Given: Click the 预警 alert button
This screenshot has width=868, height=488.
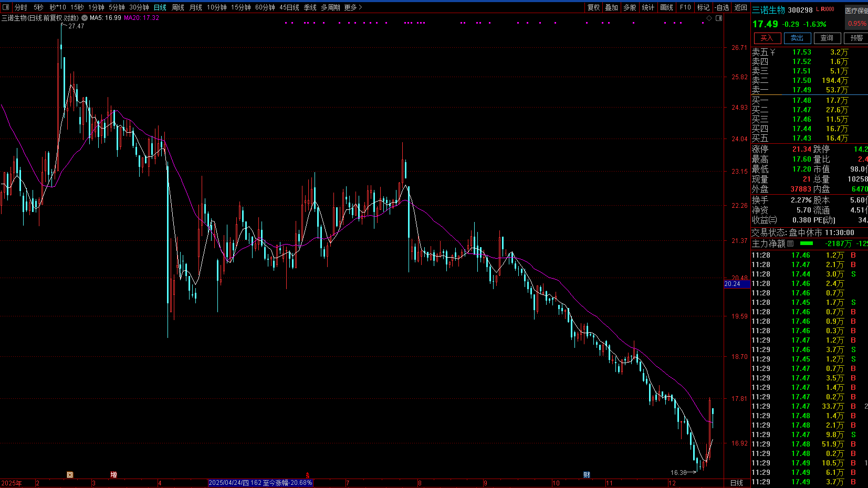Looking at the screenshot, I should [856, 38].
